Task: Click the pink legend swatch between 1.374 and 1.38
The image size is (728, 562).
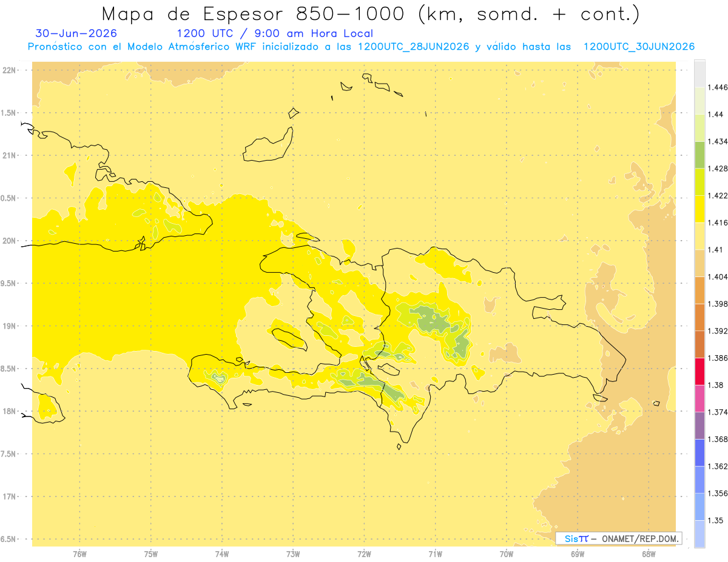Action: pos(699,398)
